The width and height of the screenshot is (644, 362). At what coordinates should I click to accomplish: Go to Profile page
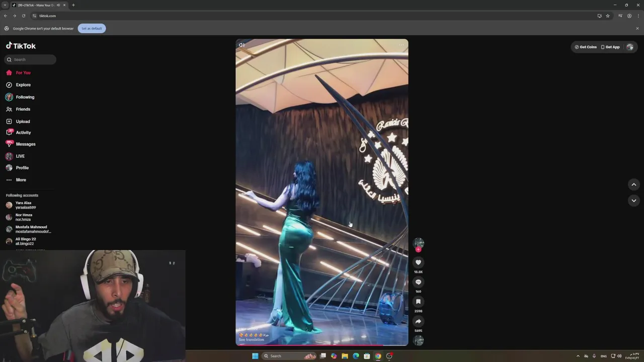pyautogui.click(x=17, y=168)
